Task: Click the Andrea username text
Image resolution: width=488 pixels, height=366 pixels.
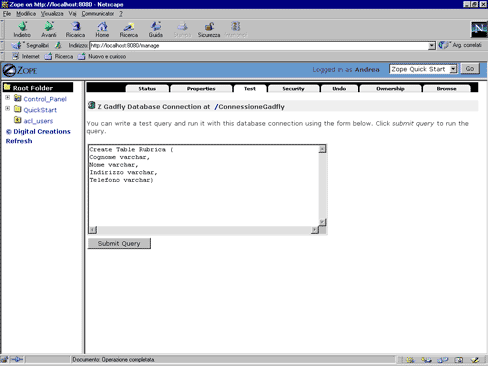Action: [x=367, y=70]
